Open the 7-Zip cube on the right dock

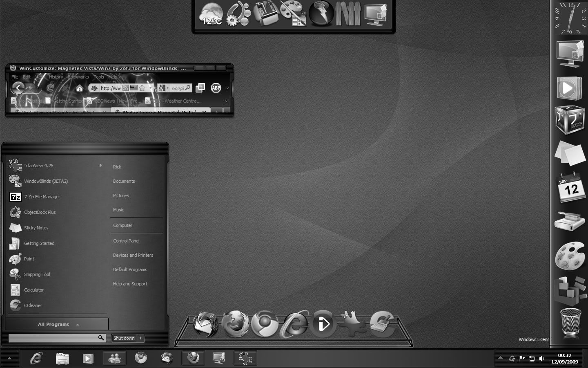point(570,121)
